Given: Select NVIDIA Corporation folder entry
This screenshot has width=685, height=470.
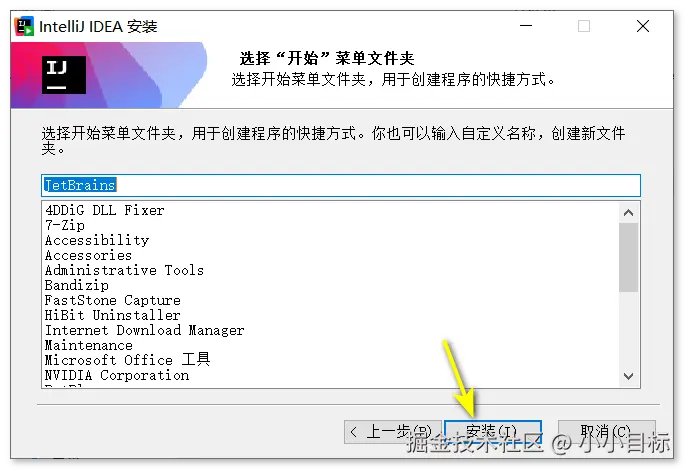Looking at the screenshot, I should (x=117, y=375).
